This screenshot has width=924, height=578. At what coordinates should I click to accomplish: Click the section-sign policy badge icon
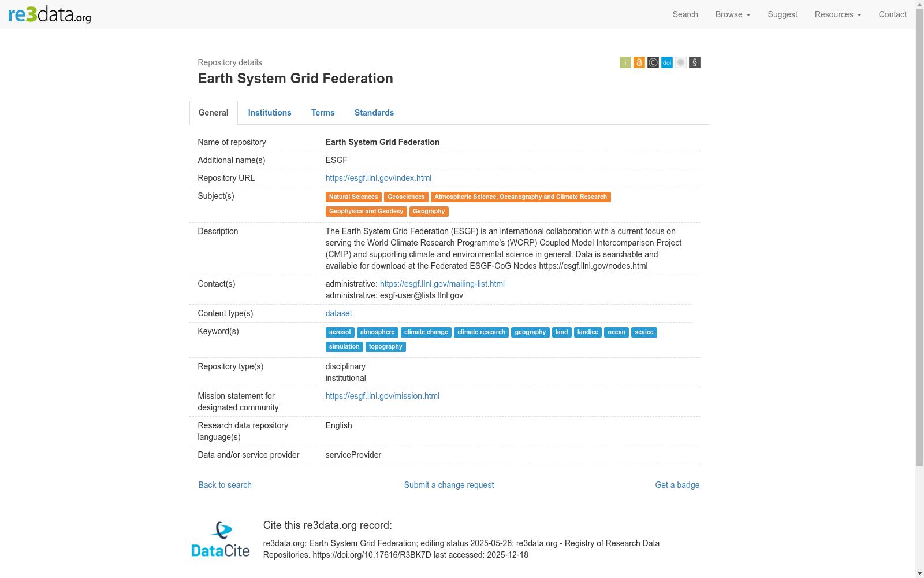pos(695,62)
